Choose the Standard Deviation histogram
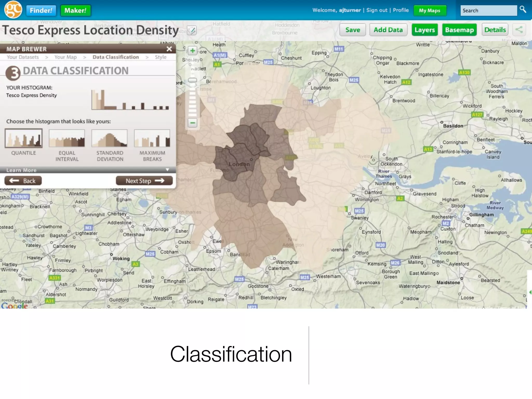The height and width of the screenshot is (399, 532). click(x=110, y=138)
